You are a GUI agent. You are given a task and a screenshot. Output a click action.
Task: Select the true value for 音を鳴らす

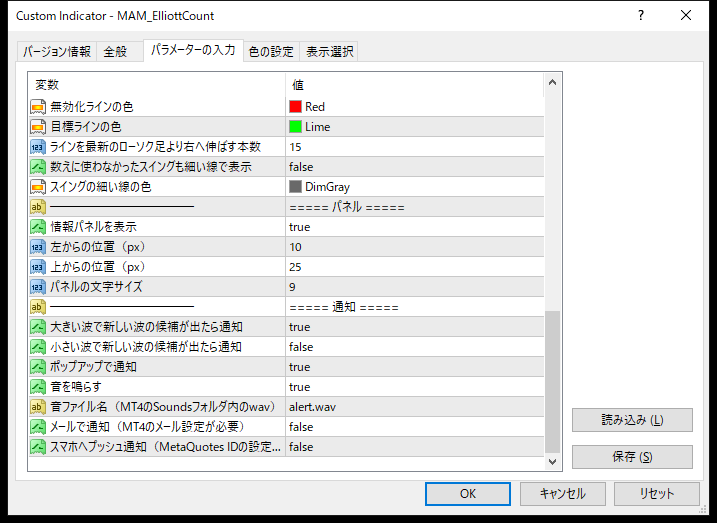300,387
